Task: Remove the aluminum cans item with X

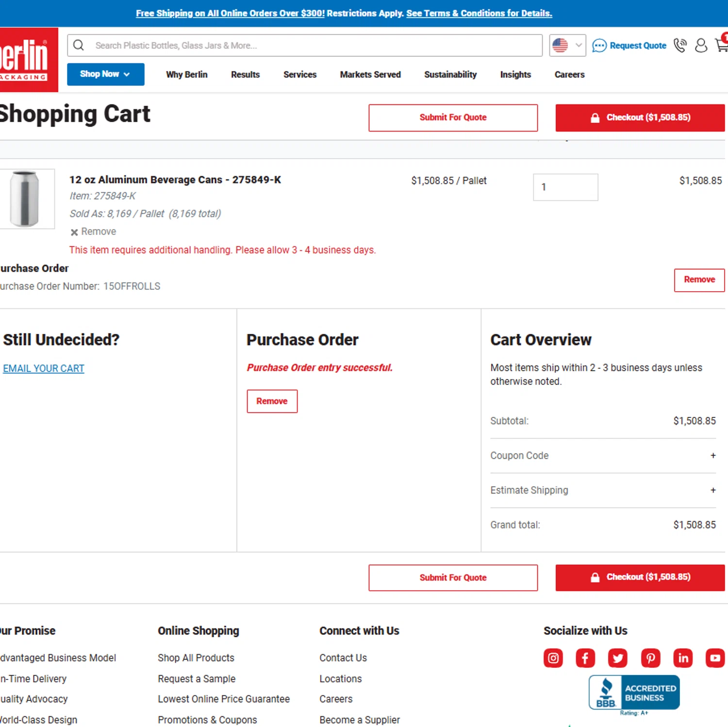Action: point(93,231)
